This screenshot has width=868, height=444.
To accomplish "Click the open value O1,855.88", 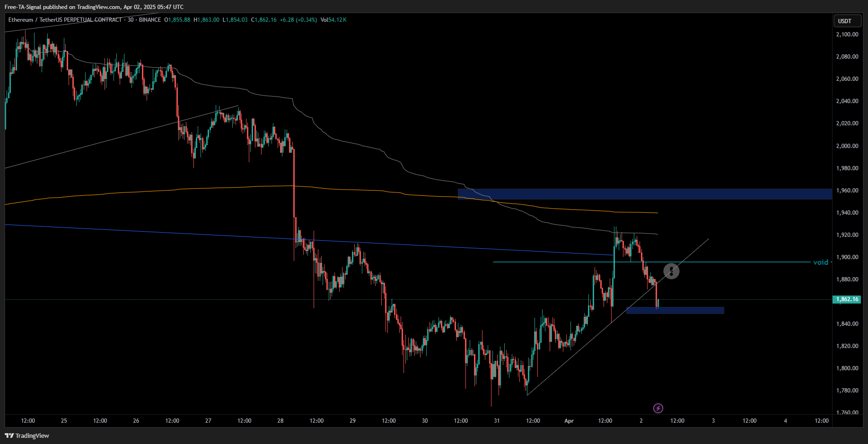I will (x=177, y=20).
